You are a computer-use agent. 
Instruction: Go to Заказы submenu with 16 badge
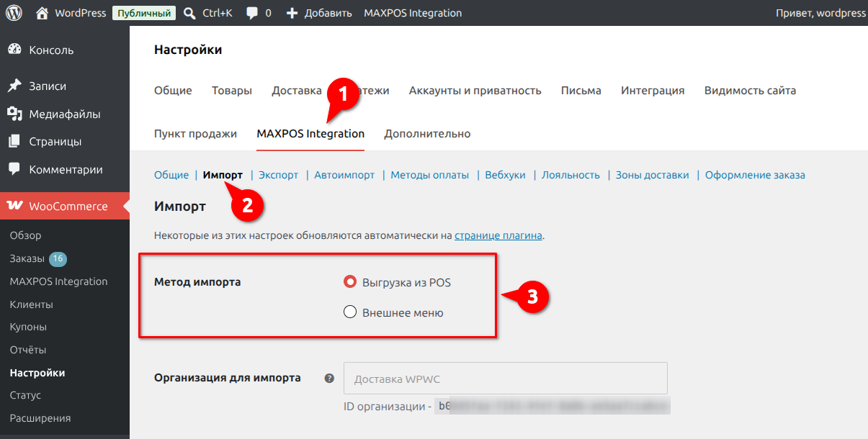38,258
